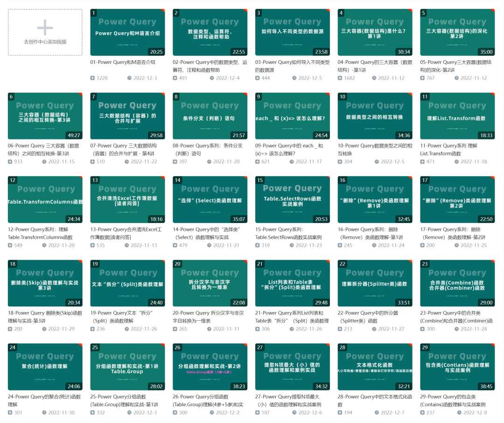
Task: Open thumbnail 20 拆分汉字与非汉字
Action: click(210, 283)
